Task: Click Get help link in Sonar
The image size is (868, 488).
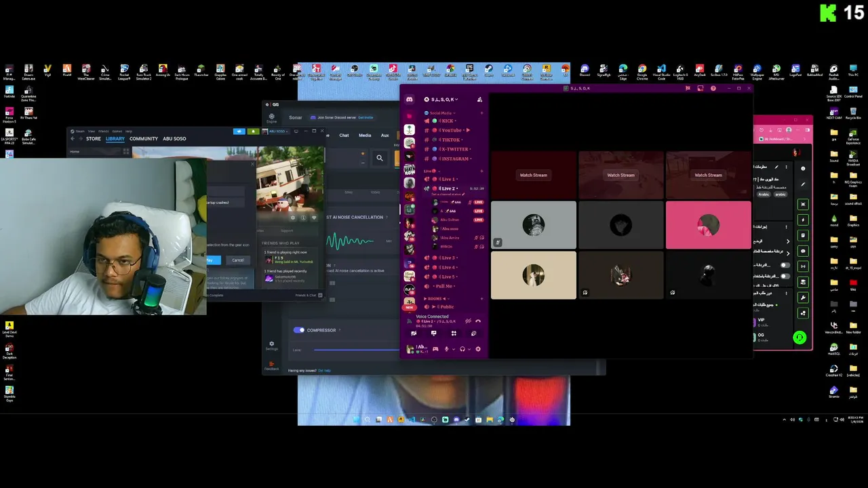Action: [x=324, y=370]
